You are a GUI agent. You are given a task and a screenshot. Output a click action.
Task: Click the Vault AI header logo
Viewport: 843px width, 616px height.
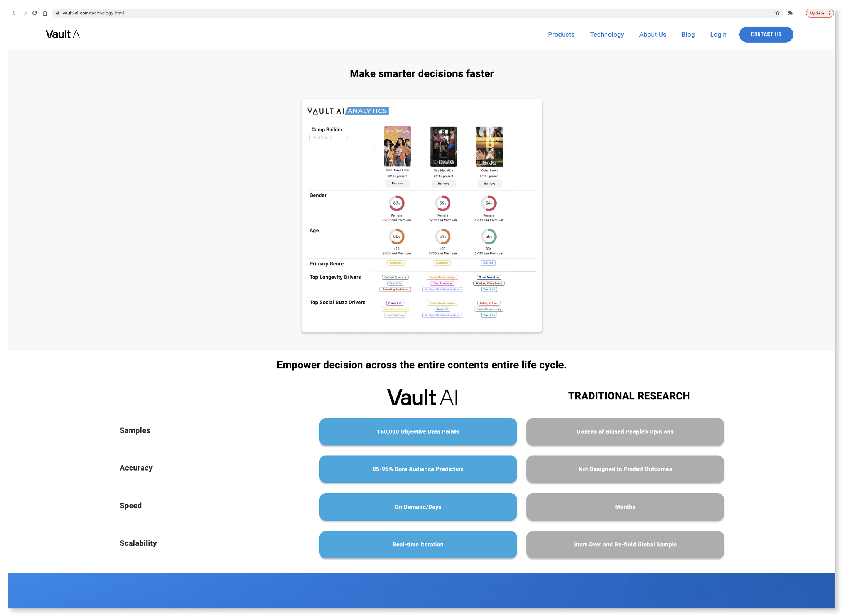(63, 34)
